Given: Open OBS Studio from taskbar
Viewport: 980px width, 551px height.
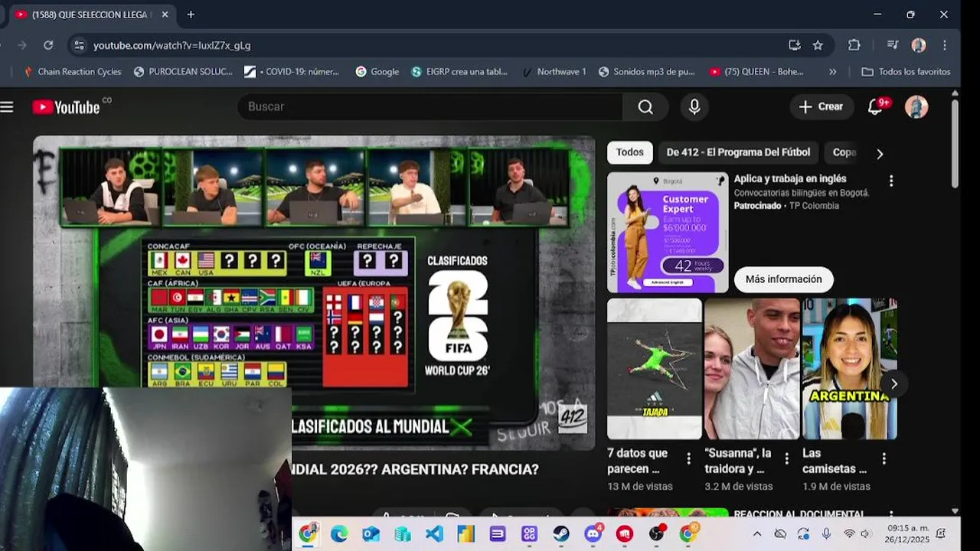Looking at the screenshot, I should [656, 534].
